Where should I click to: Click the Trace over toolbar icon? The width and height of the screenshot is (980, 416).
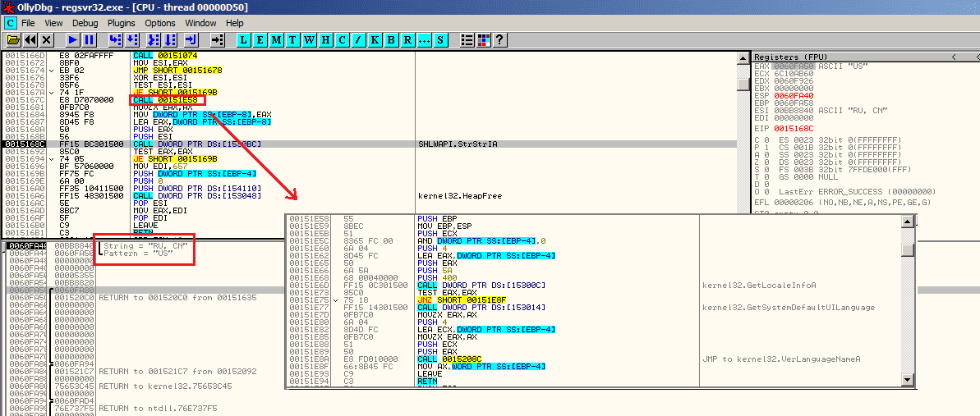[x=169, y=40]
